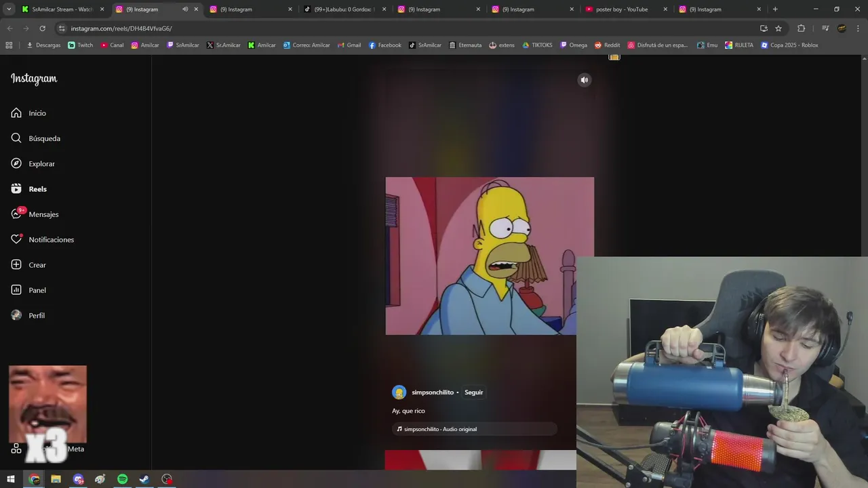Click the next reel preview below
The height and width of the screenshot is (488, 868).
[x=480, y=460]
